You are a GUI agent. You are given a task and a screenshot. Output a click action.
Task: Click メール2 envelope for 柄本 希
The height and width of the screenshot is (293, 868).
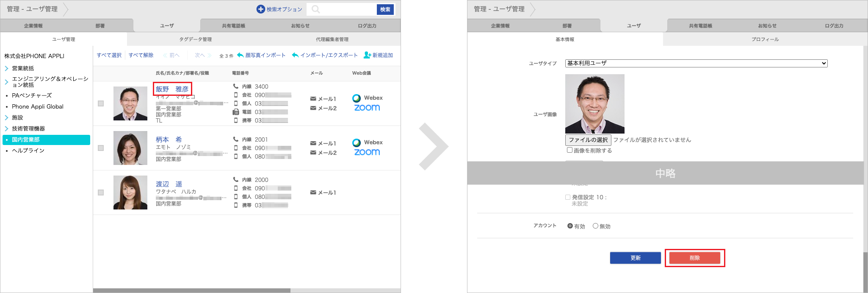[x=313, y=153]
